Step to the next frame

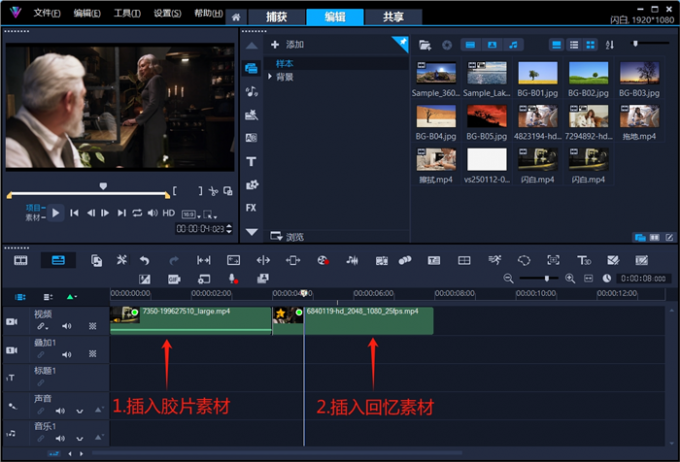click(105, 213)
